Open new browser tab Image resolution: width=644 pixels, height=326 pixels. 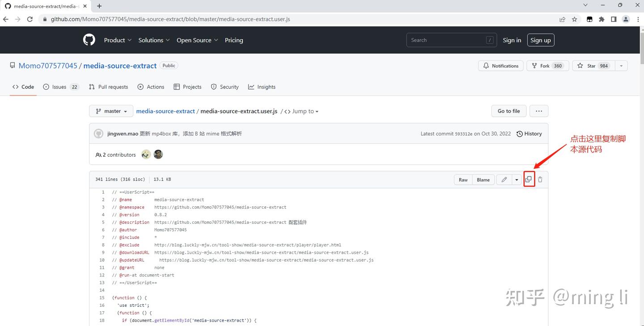[99, 6]
